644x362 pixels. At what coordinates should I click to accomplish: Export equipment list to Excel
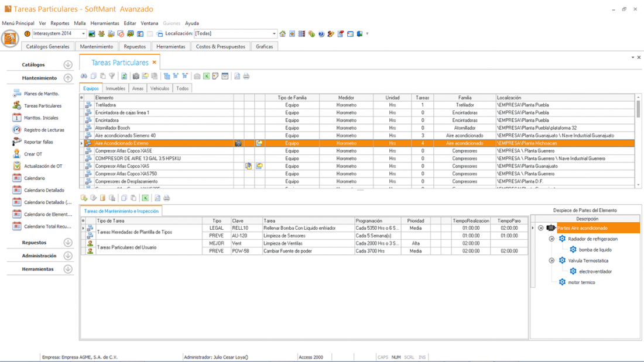(x=207, y=76)
